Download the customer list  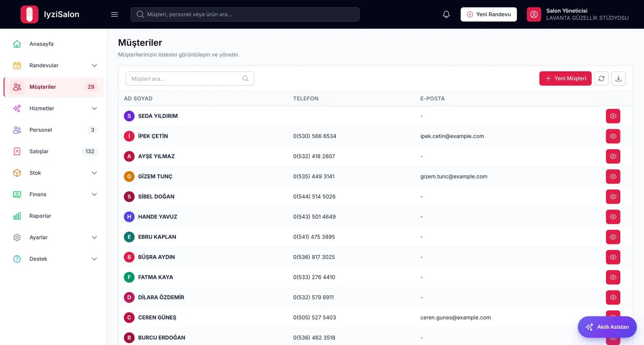pos(618,79)
